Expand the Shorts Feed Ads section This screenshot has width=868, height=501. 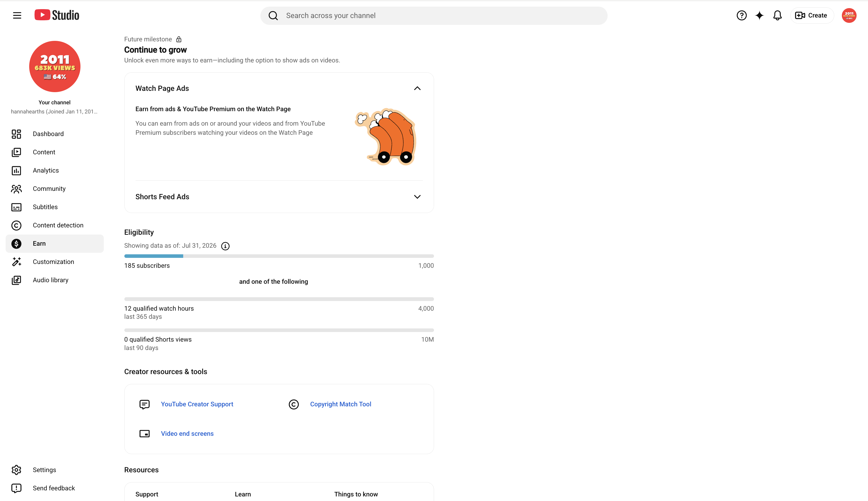point(417,197)
